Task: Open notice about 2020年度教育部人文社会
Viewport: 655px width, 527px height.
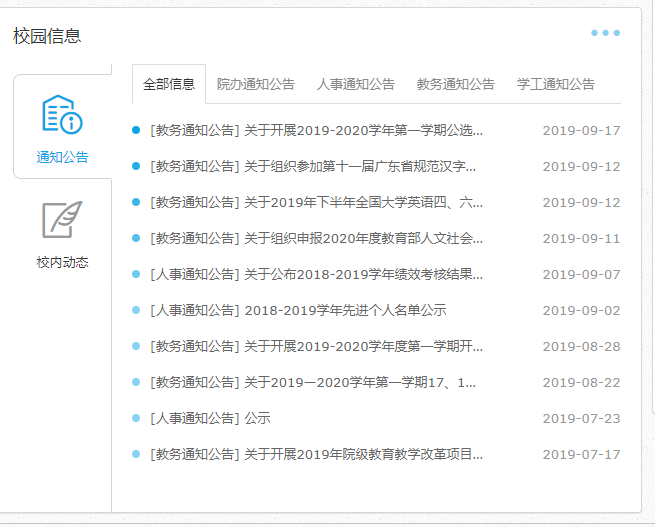Action: click(316, 238)
